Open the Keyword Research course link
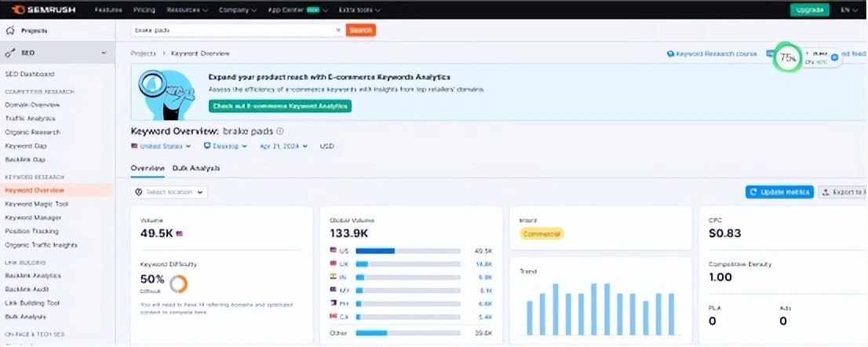 tap(712, 53)
